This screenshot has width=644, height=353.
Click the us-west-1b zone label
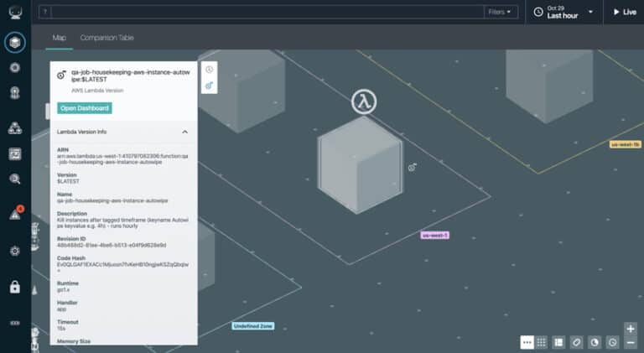[x=625, y=144]
